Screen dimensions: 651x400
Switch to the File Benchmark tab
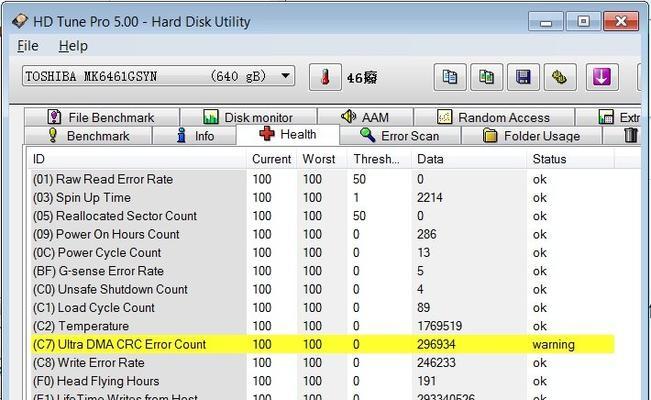[x=102, y=117]
